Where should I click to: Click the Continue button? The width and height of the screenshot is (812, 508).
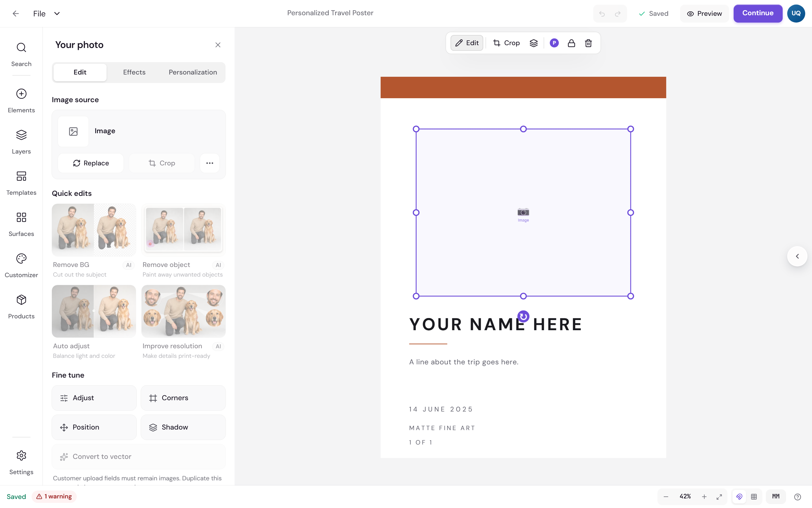pyautogui.click(x=758, y=14)
